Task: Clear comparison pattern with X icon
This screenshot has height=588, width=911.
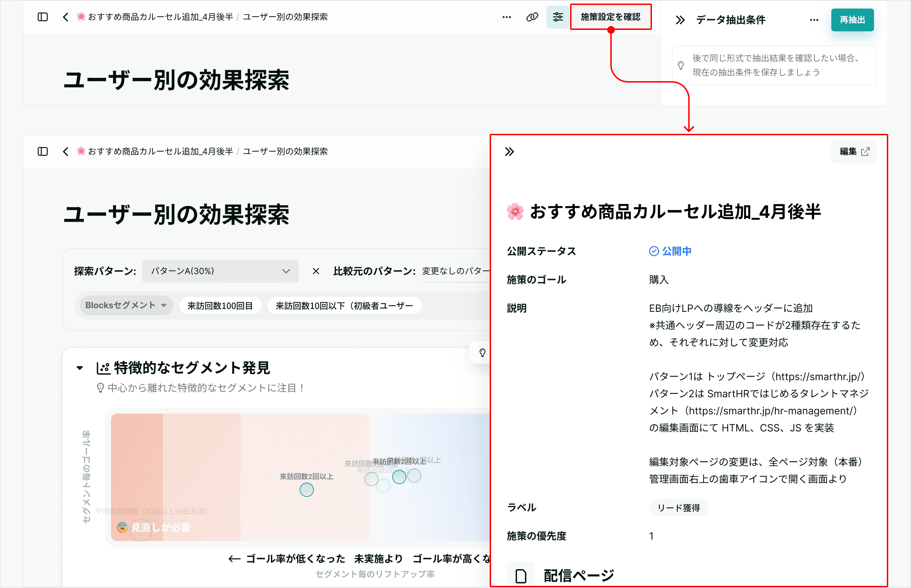Action: coord(316,271)
